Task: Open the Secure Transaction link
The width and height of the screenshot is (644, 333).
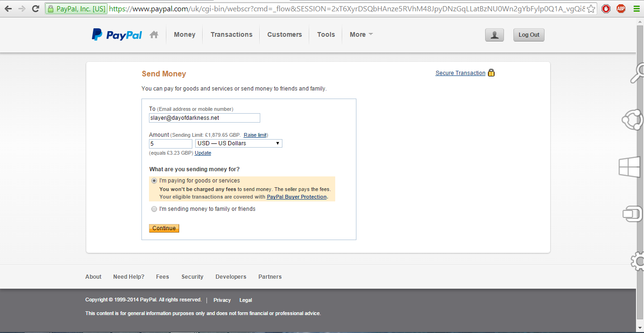Action: pos(460,73)
